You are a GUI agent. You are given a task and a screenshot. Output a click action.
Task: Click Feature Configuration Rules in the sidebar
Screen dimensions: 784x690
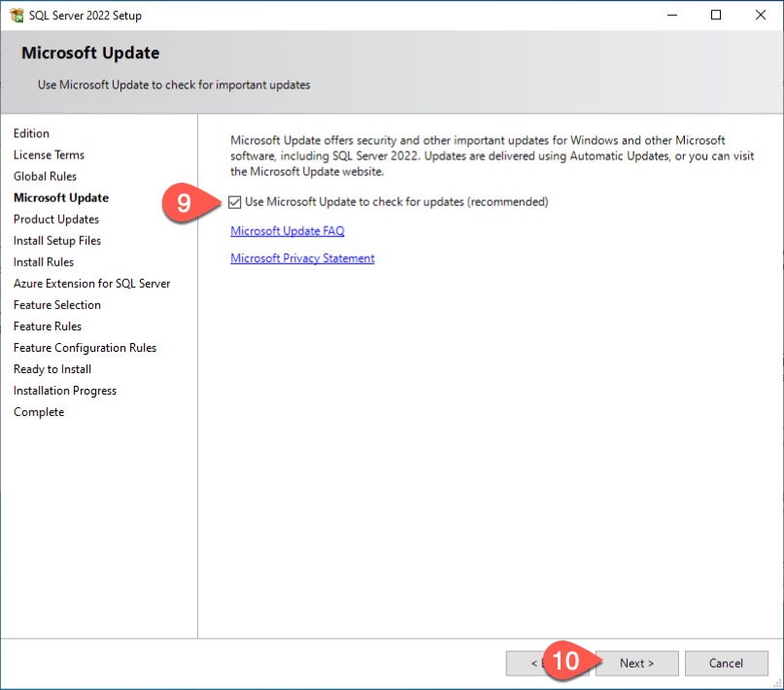coord(85,348)
